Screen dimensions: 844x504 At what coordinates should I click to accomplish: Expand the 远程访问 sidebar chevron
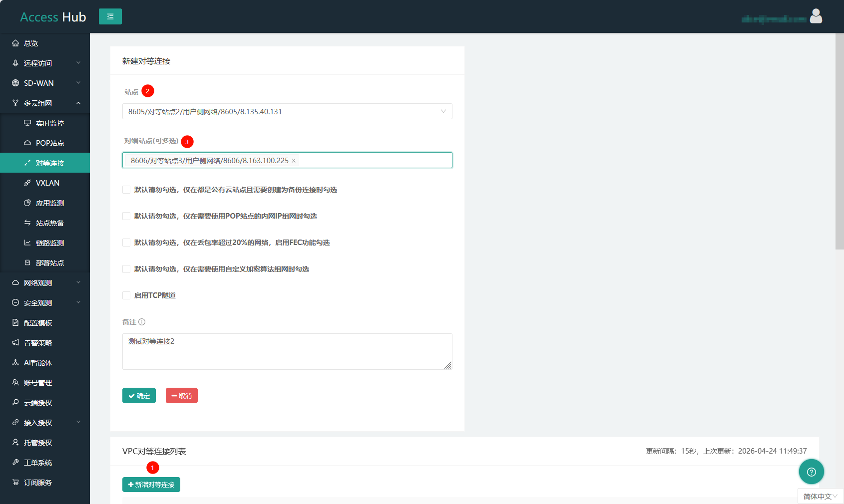[x=78, y=63]
